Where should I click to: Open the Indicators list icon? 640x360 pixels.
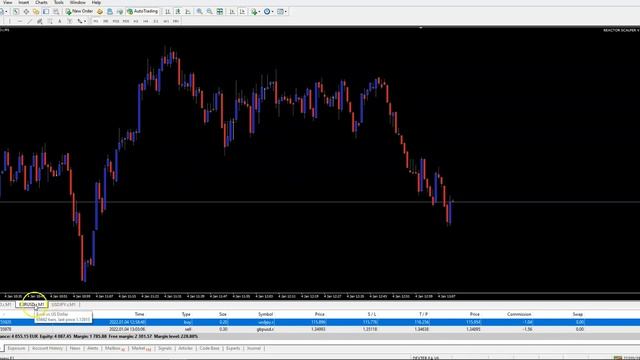(254, 11)
